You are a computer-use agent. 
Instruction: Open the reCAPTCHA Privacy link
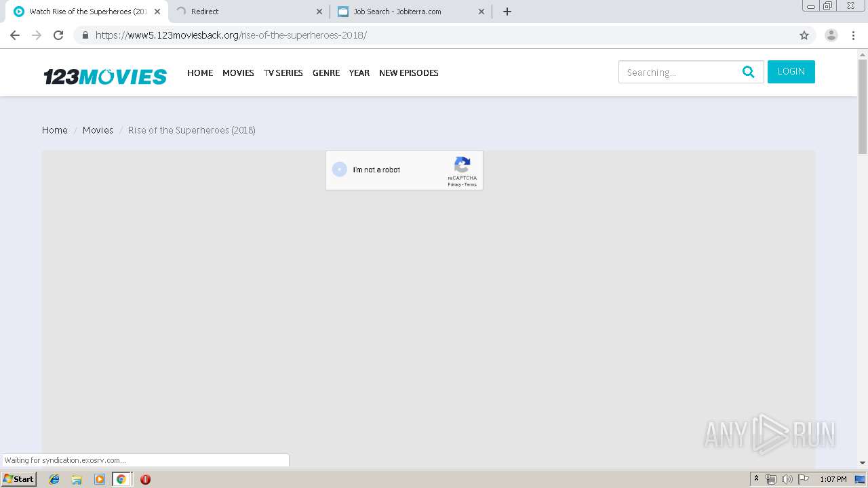pos(454,184)
